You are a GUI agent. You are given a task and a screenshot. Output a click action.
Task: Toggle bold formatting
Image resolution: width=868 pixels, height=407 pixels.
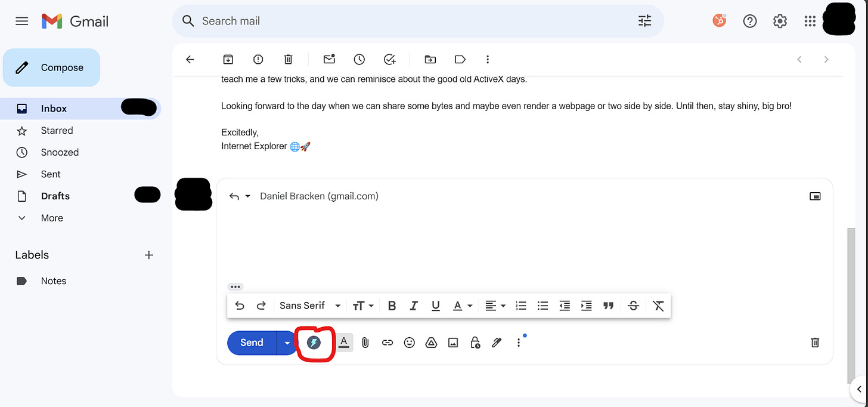tap(392, 306)
